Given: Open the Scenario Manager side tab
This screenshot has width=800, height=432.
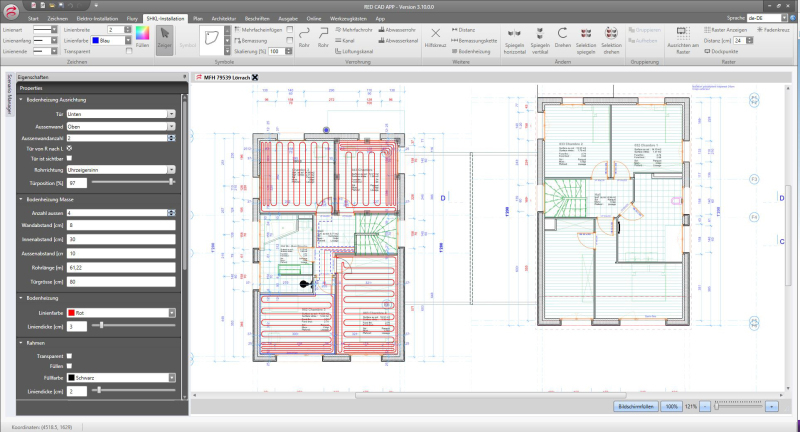Looking at the screenshot, I should coord(9,94).
